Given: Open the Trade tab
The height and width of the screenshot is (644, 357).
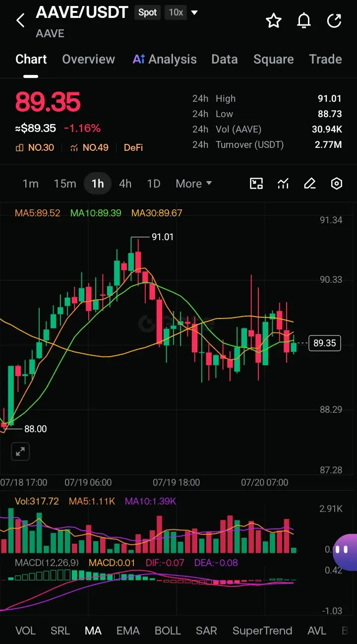Looking at the screenshot, I should coord(325,59).
